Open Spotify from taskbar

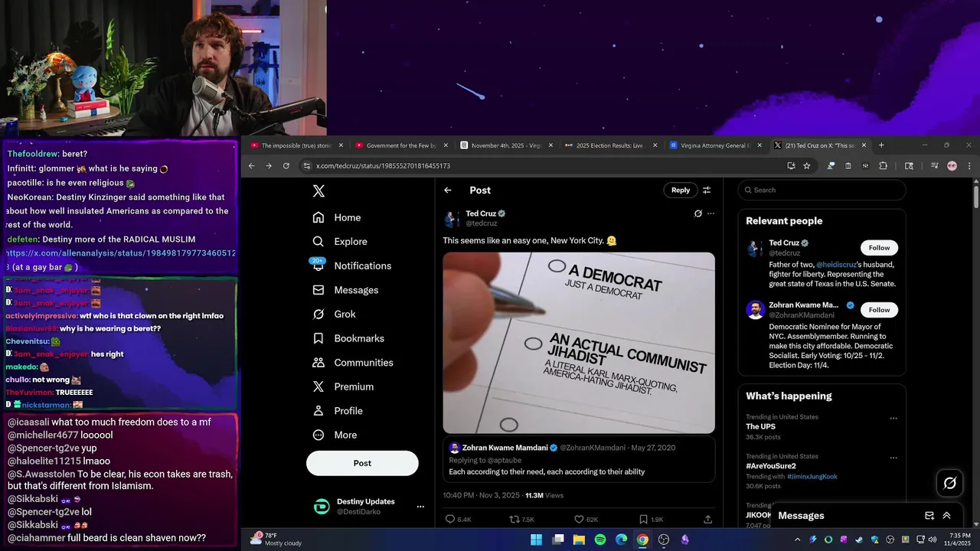pos(600,540)
